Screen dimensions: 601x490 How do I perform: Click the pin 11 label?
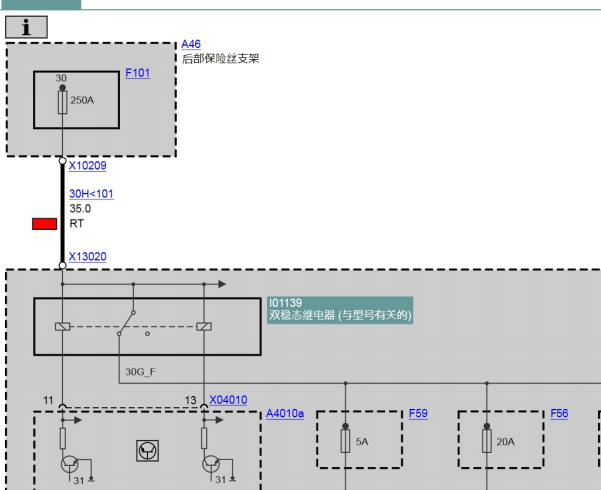coord(48,401)
